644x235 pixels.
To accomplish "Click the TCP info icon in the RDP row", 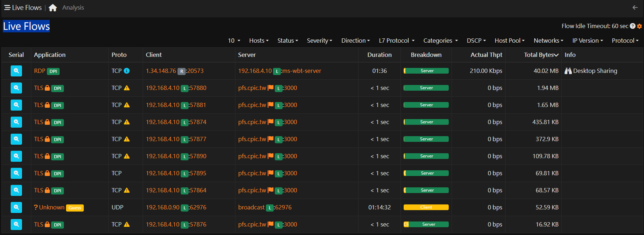I will [x=127, y=71].
